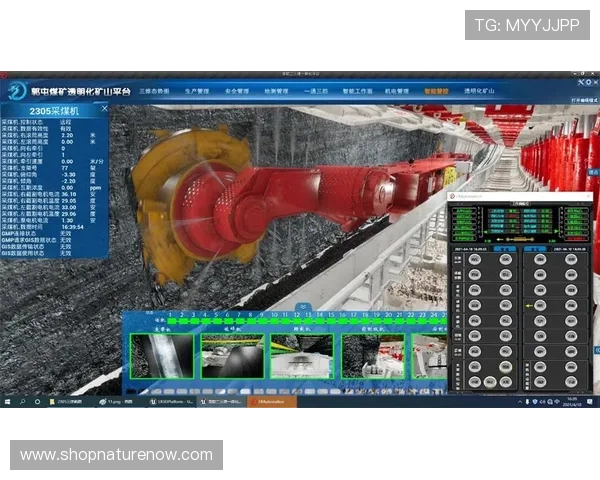Open the volume icon in system tray
Image resolution: width=600 pixels, height=480 pixels.
(x=543, y=402)
